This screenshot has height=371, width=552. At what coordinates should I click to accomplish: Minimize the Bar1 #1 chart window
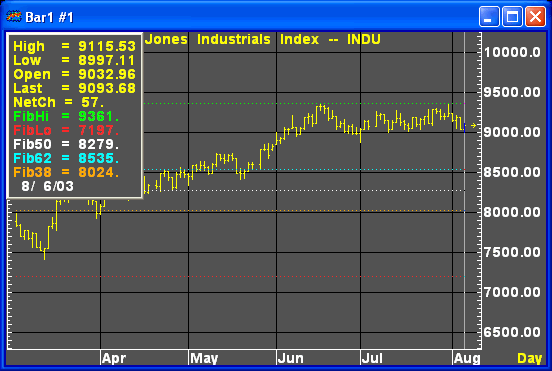[489, 17]
